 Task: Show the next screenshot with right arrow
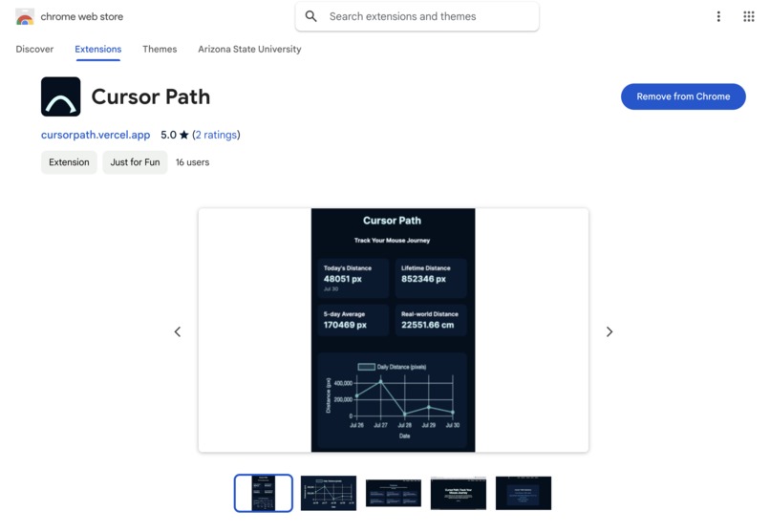tap(610, 331)
